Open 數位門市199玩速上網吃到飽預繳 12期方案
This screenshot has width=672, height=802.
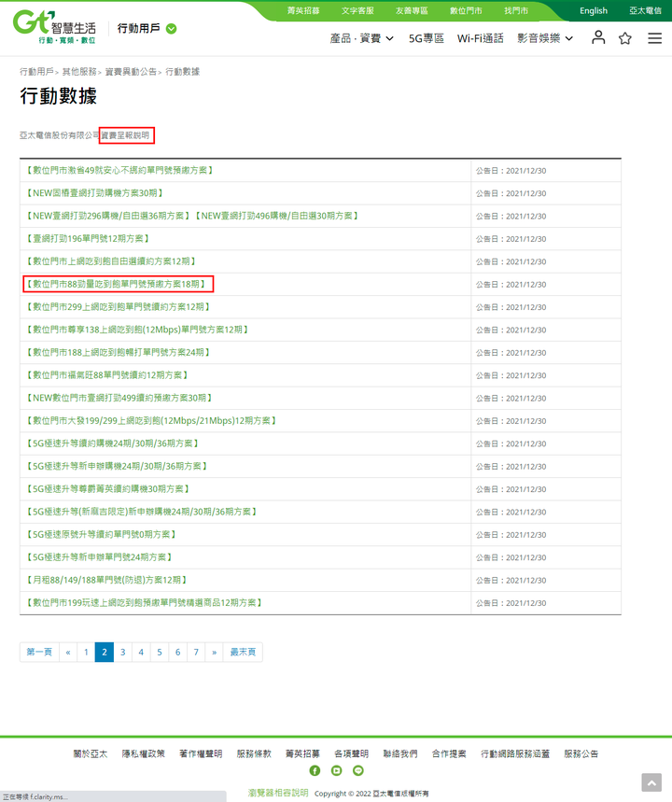pos(145,603)
